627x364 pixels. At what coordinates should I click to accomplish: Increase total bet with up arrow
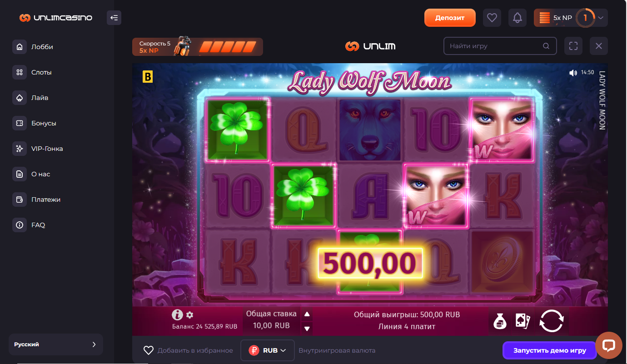point(307,314)
